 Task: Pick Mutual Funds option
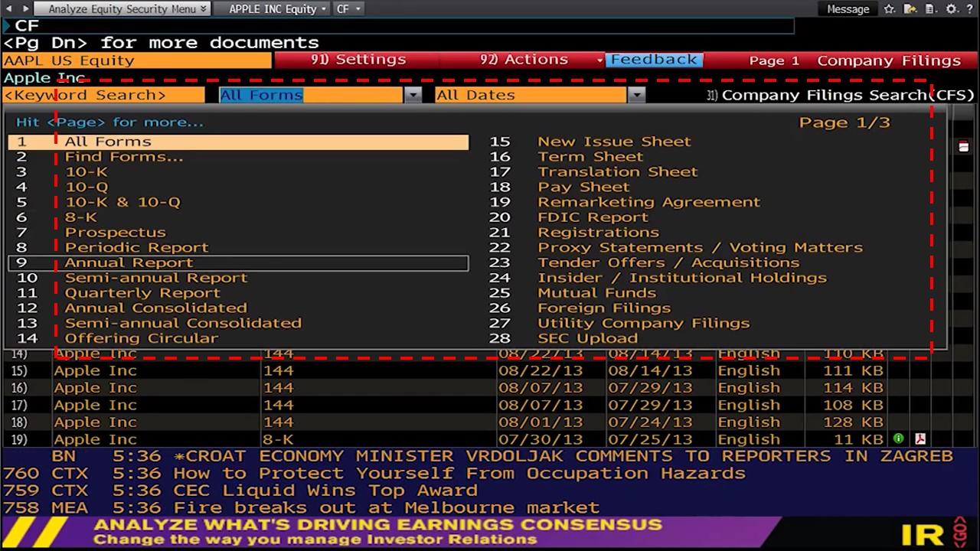tap(596, 293)
